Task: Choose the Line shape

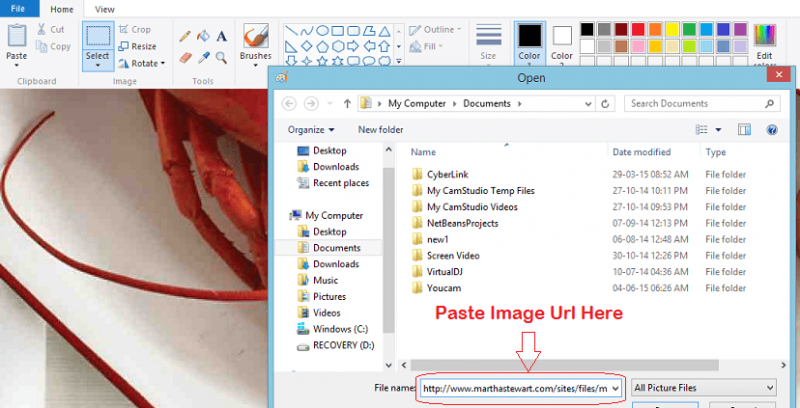Action: click(x=291, y=31)
